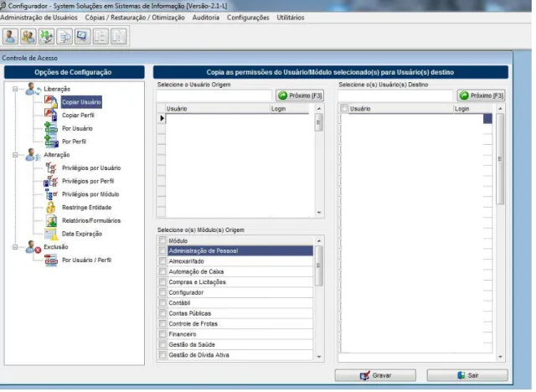The height and width of the screenshot is (392, 536).
Task: Click the green arrows restore toolbar icon
Action: point(47,36)
